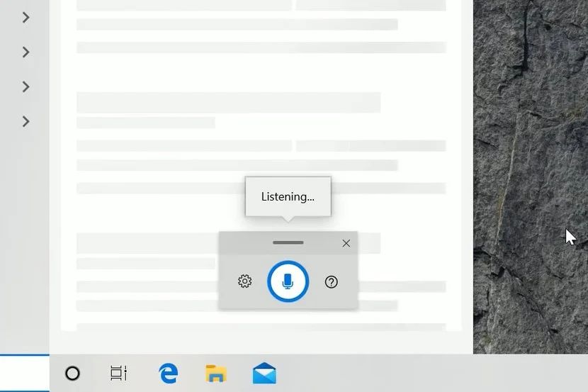Click the large heading placeholder above the Listening tooltip
Screen dimensions: 588x392
pyautogui.click(x=229, y=102)
